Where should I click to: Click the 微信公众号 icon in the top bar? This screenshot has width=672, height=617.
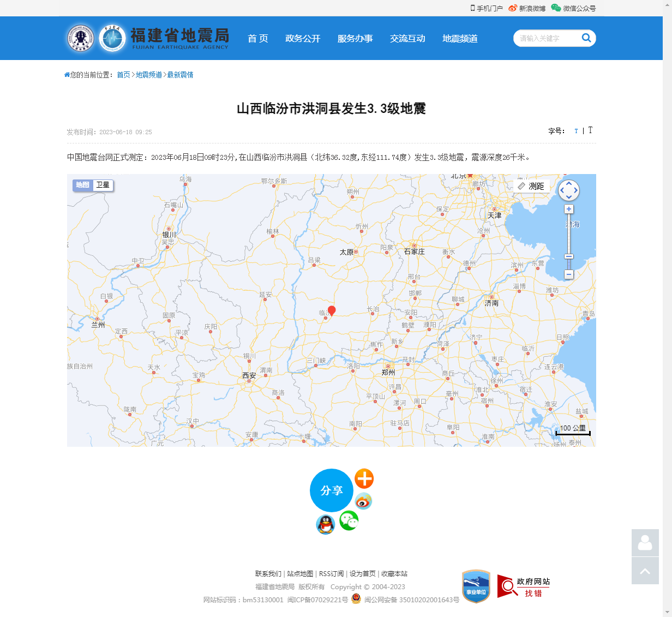pos(556,8)
